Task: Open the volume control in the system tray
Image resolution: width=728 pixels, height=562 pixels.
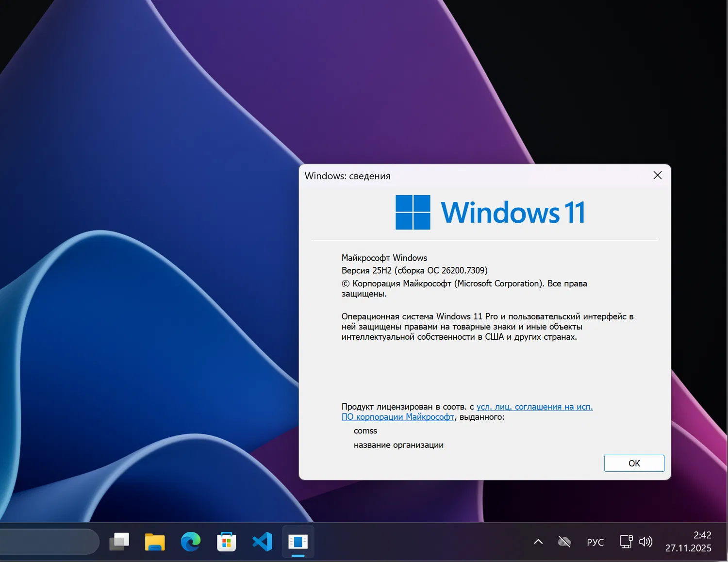Action: coord(646,542)
